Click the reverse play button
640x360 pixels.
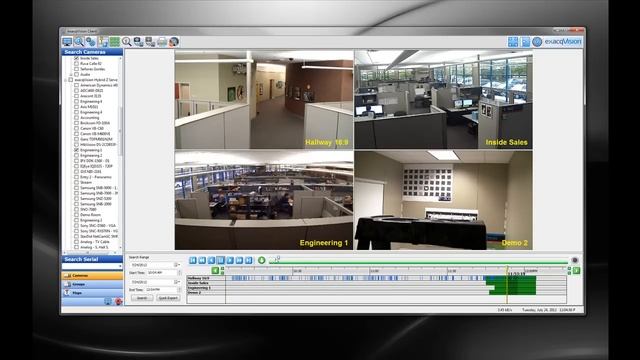tap(211, 260)
